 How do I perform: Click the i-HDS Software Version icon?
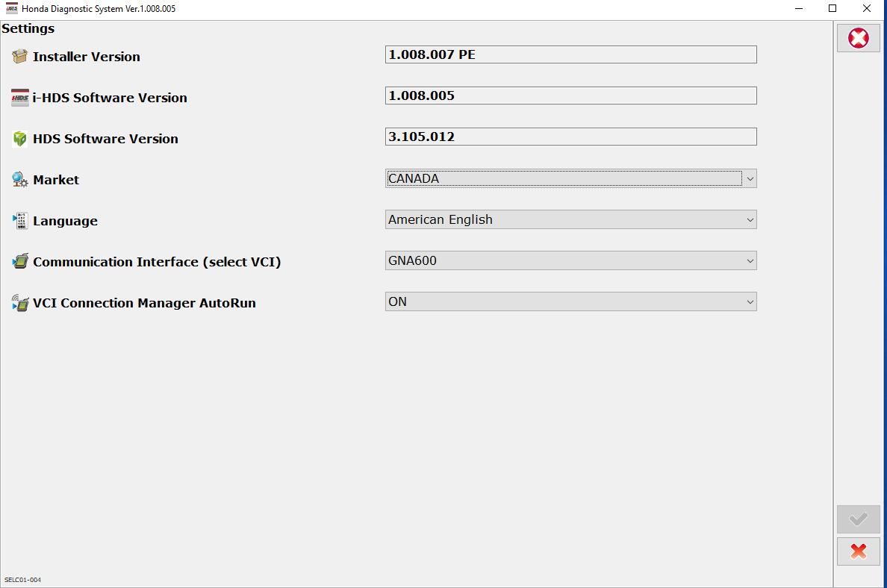(x=20, y=97)
